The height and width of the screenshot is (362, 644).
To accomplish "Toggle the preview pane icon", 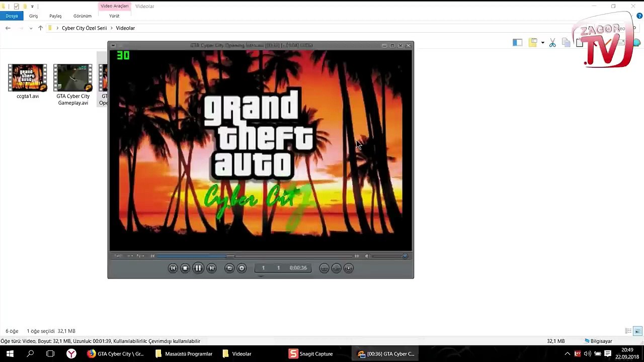I will coord(517,43).
